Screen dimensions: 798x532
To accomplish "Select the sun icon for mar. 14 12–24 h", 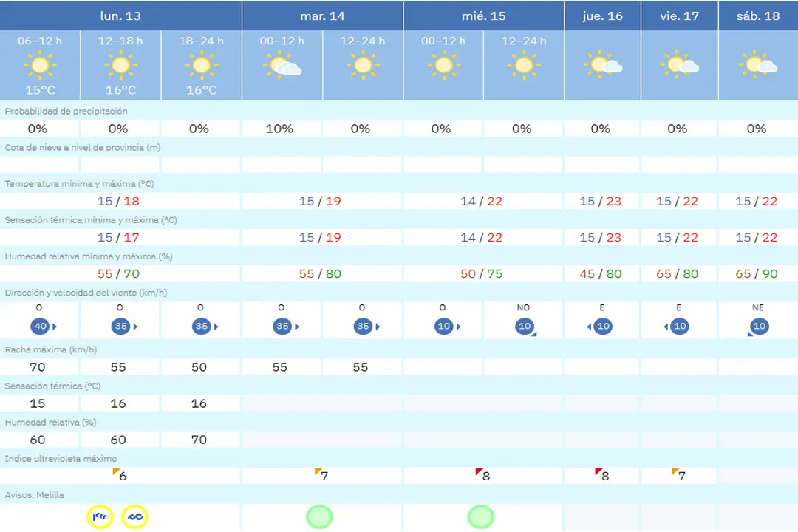I will (x=363, y=66).
